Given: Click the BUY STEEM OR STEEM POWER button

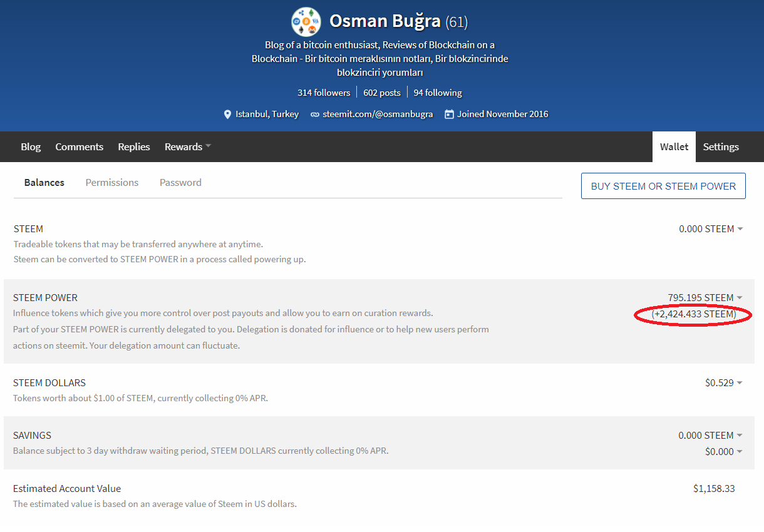Looking at the screenshot, I should pyautogui.click(x=663, y=186).
